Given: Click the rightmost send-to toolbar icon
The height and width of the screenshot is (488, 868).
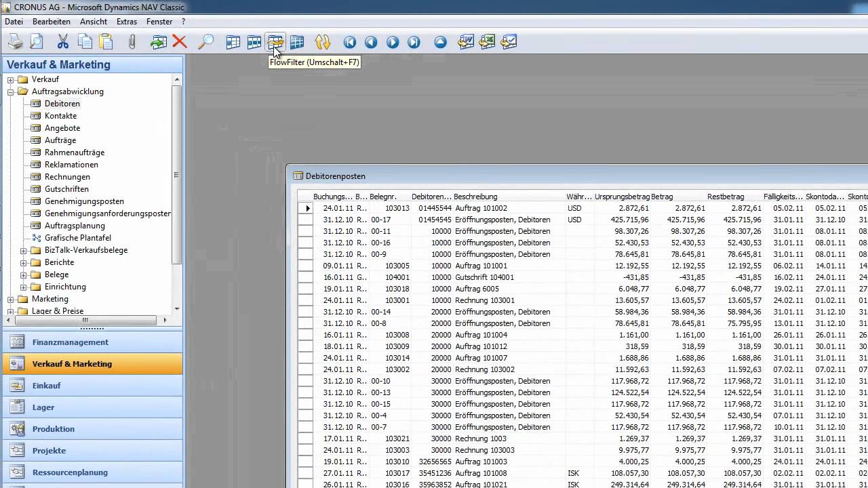Looking at the screenshot, I should 509,42.
